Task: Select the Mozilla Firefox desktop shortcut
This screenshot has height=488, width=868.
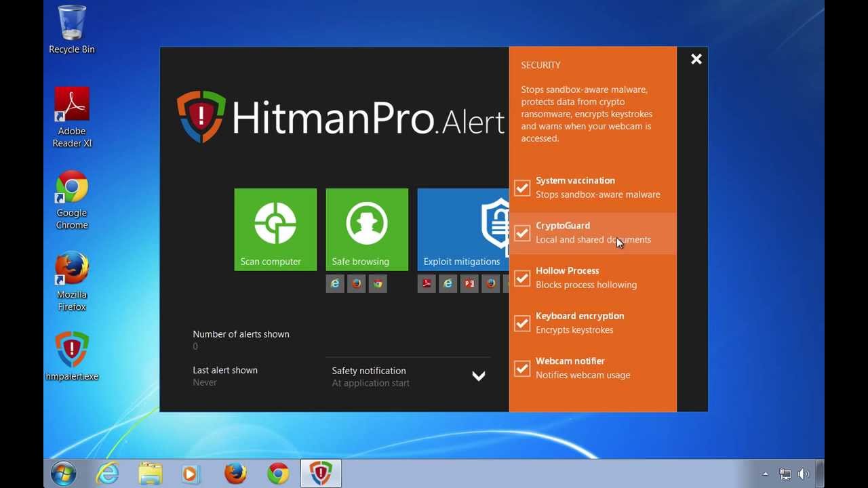Action: pyautogui.click(x=72, y=282)
